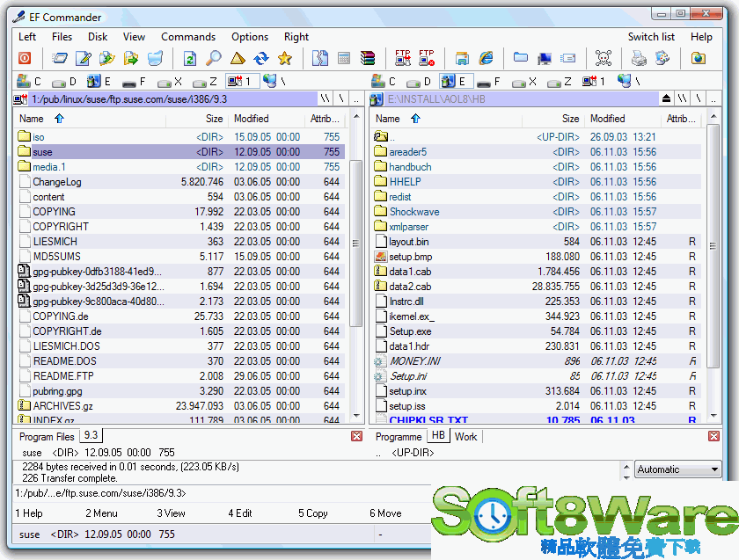Click down arrow of left panel scrollbar
739x560 pixels.
click(356, 416)
